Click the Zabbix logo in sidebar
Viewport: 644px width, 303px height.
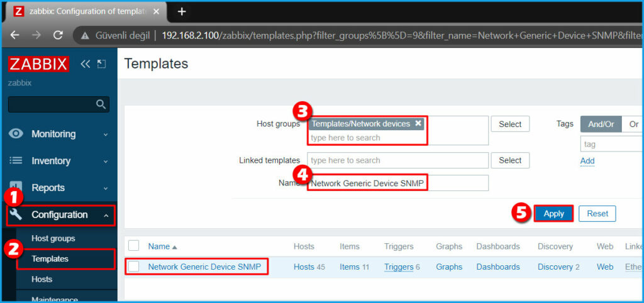(x=38, y=64)
